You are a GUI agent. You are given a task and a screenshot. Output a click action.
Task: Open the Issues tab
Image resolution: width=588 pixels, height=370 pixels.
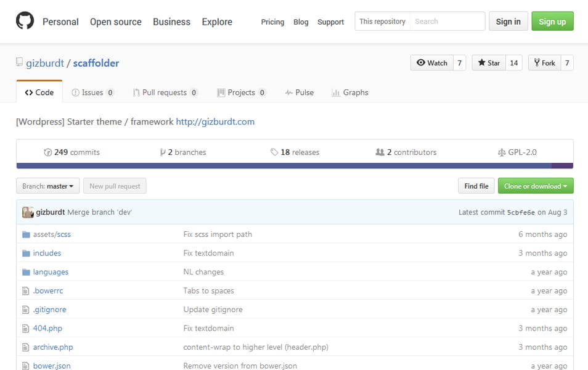pyautogui.click(x=92, y=92)
